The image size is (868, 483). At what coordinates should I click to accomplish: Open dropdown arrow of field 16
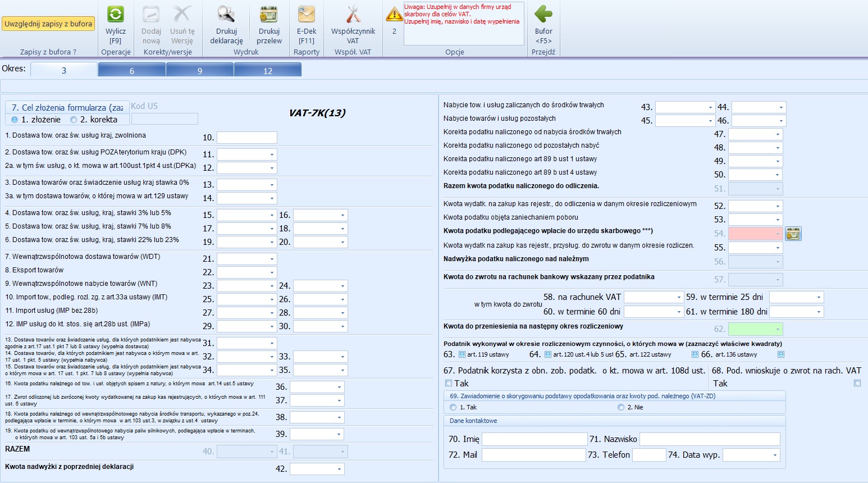pos(342,215)
